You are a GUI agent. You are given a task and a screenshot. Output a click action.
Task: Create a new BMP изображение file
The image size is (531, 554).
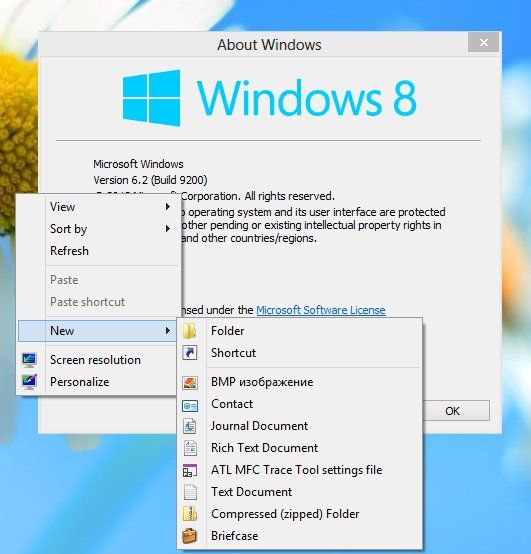[x=300, y=382]
